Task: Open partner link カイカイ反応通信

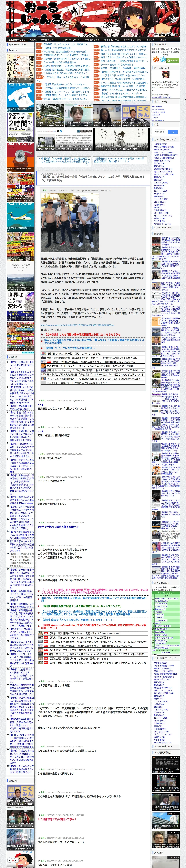Action: (x=158, y=109)
